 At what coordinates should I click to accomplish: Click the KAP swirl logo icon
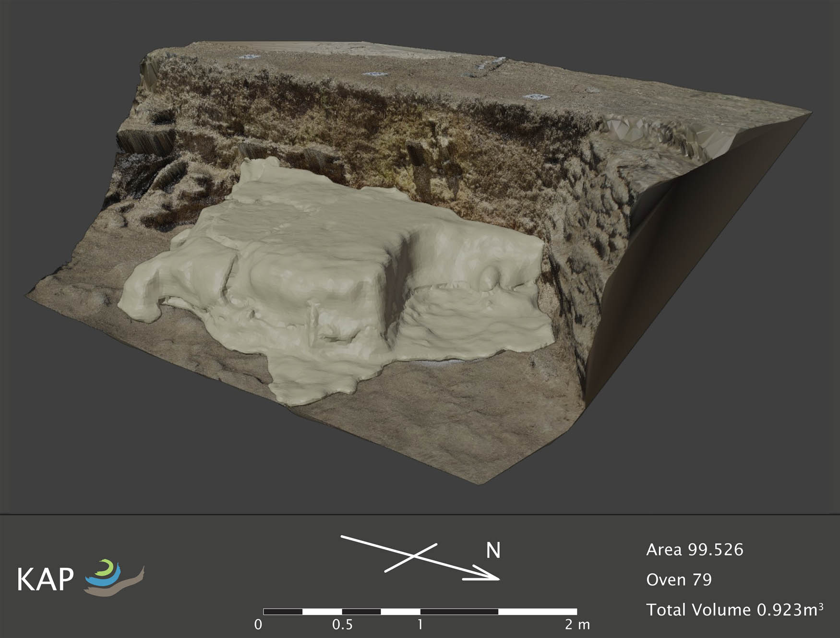[114, 578]
